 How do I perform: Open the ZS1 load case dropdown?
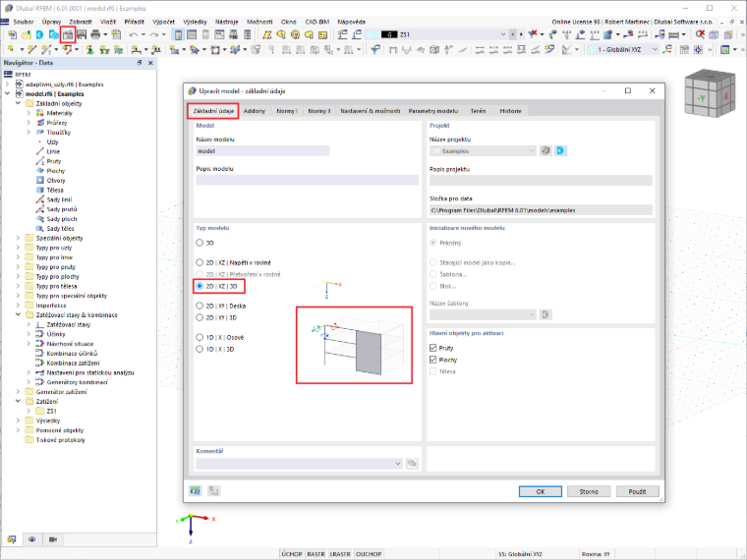503,34
